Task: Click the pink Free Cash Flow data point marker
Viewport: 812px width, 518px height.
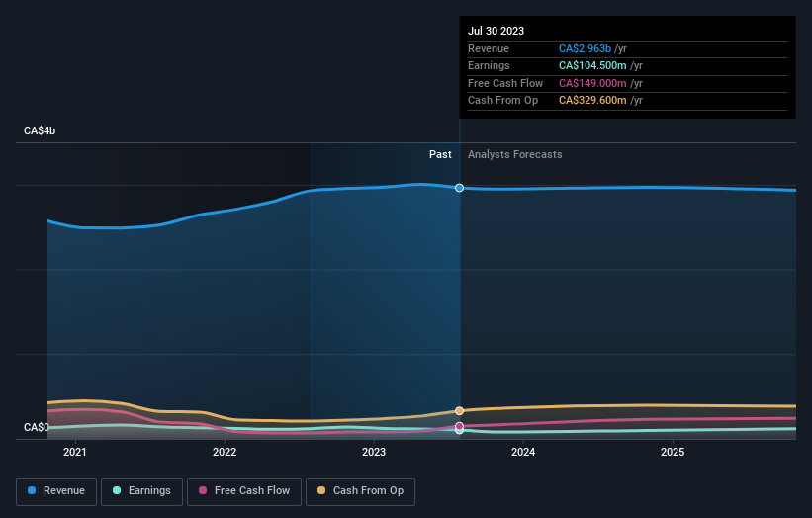Action: coord(459,426)
